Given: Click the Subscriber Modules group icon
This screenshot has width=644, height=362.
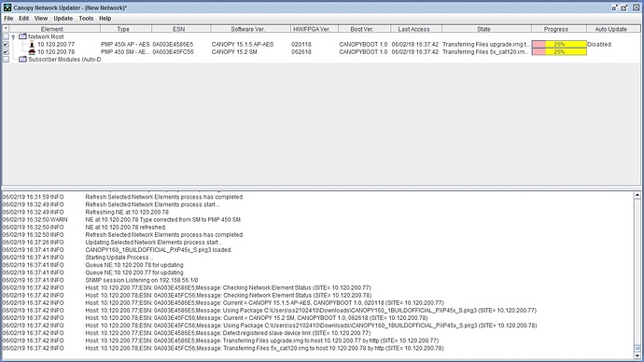Looking at the screenshot, I should pos(22,59).
